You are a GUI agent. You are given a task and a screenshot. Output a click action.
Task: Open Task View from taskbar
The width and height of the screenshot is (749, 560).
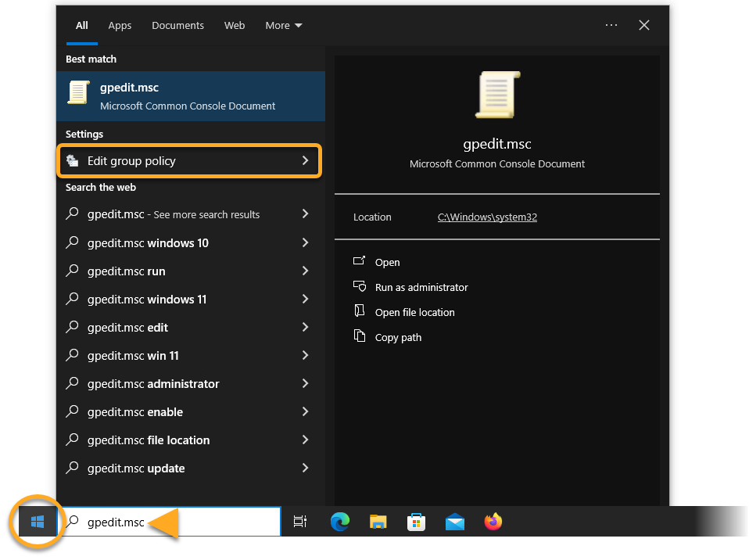point(299,522)
